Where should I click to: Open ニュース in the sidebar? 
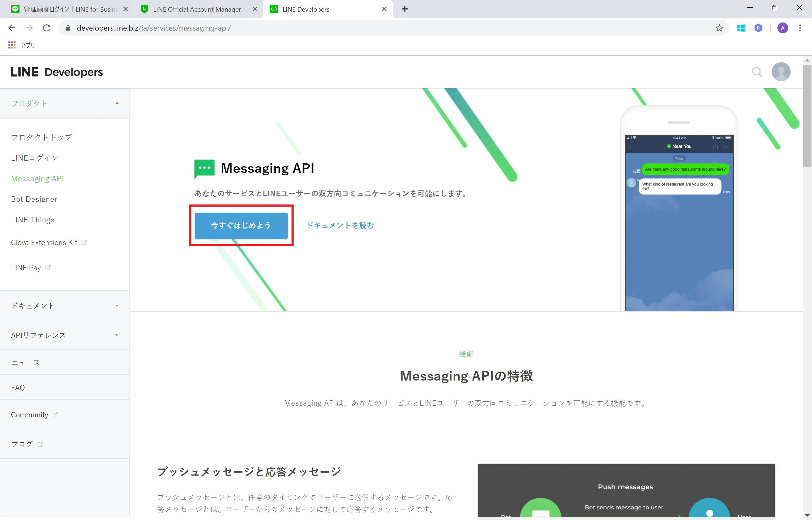click(x=65, y=362)
